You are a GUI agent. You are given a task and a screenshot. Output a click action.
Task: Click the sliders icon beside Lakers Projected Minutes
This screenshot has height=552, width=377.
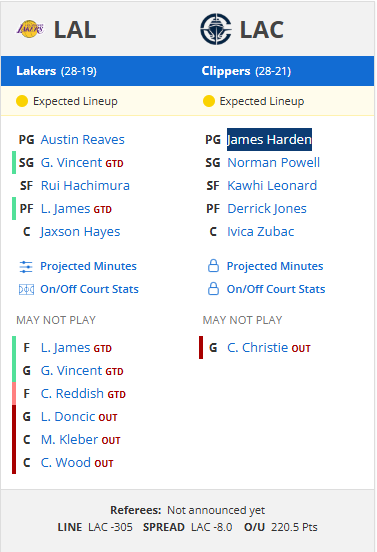coord(26,267)
